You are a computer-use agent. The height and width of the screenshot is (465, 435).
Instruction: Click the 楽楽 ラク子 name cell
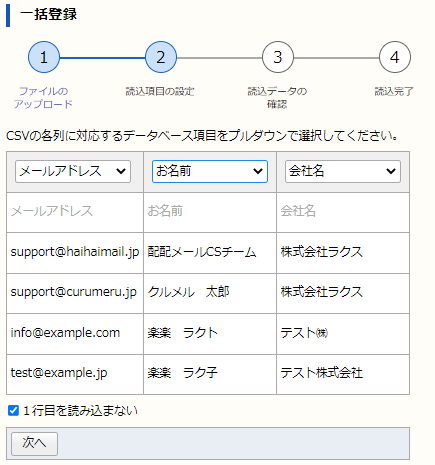210,374
